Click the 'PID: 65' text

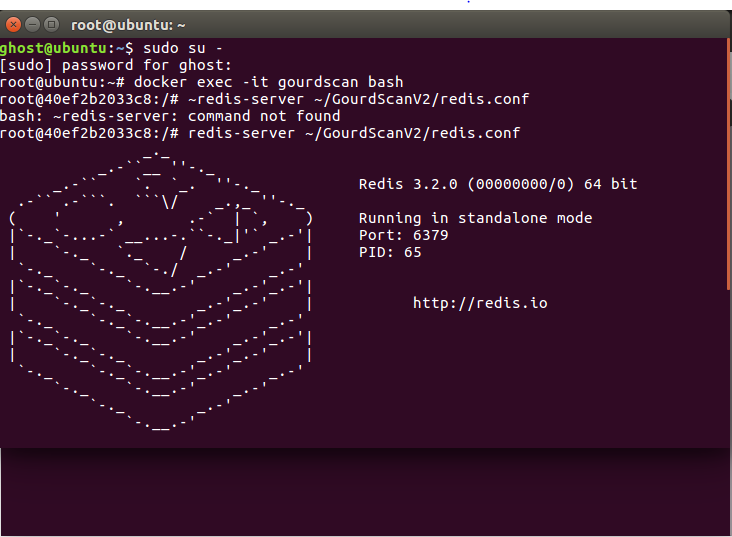click(390, 252)
